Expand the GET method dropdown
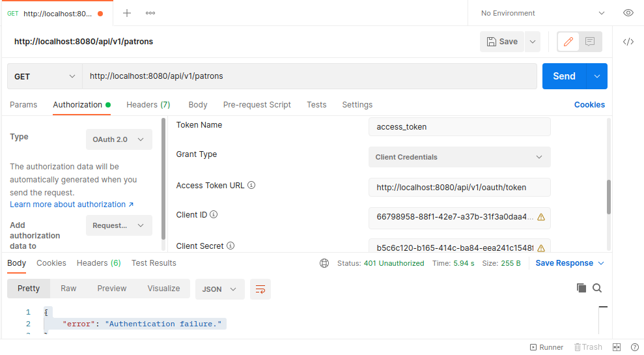The width and height of the screenshot is (644, 355). pyautogui.click(x=45, y=76)
